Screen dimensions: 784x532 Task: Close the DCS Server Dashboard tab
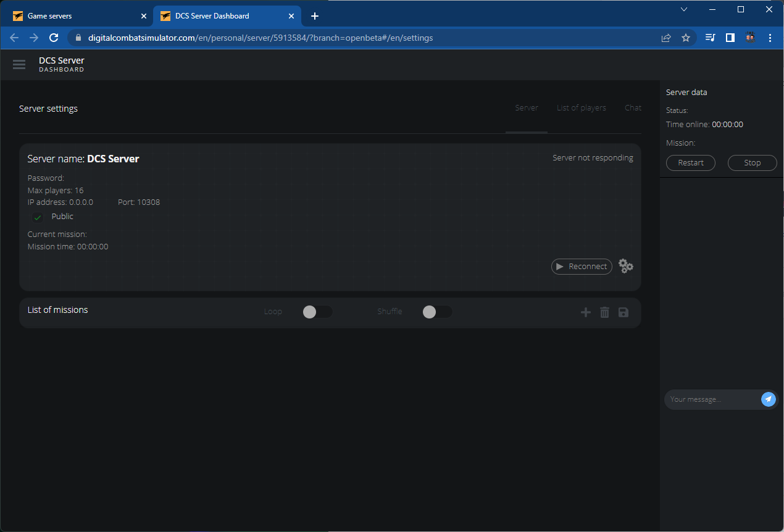coord(291,16)
